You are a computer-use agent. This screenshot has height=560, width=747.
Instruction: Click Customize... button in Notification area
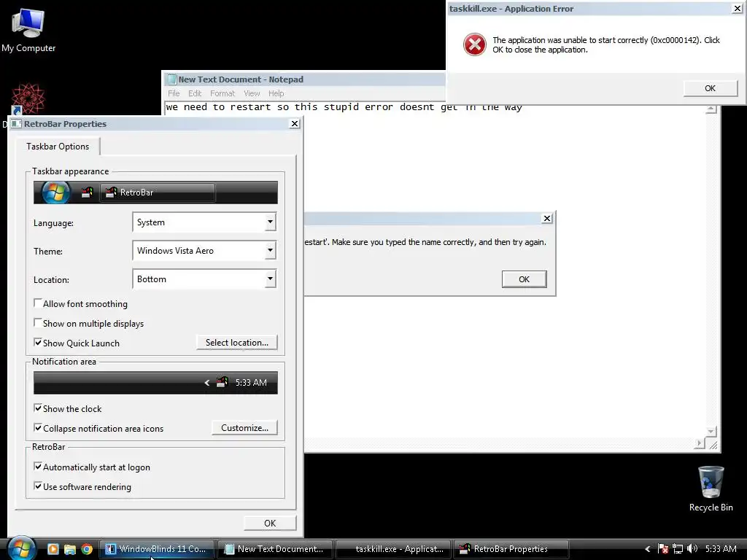pos(245,427)
